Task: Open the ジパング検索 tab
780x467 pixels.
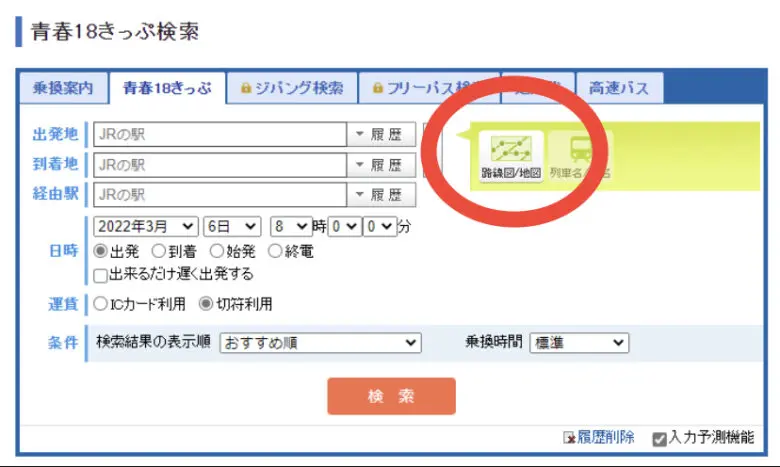Action: 292,88
